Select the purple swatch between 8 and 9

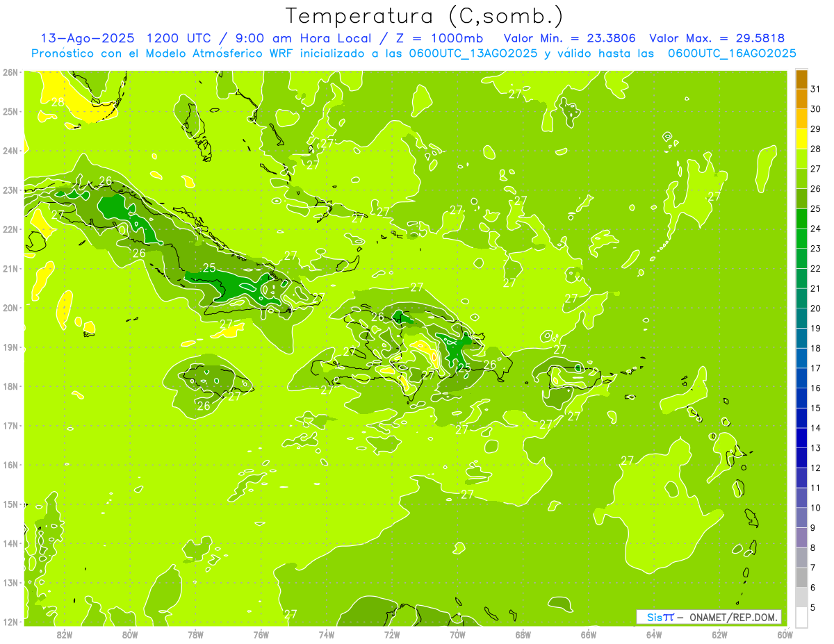pyautogui.click(x=801, y=537)
